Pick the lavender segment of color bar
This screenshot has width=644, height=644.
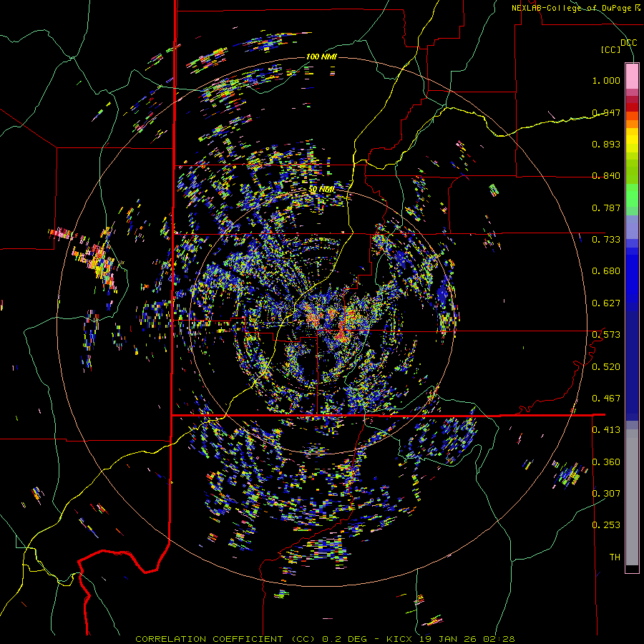[x=632, y=227]
